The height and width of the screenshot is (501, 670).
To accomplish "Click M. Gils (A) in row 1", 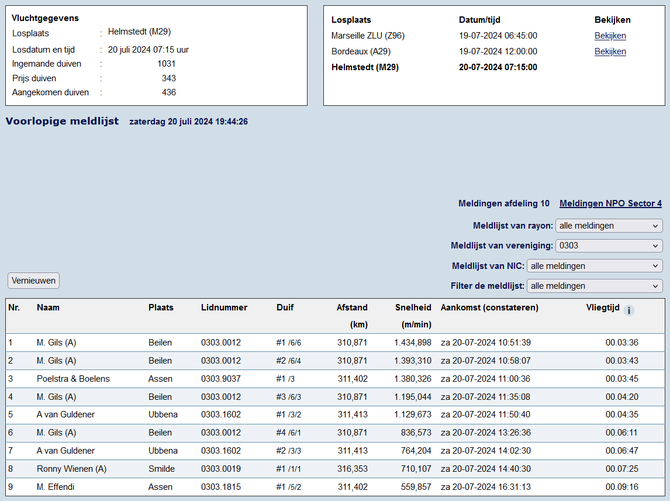I will pyautogui.click(x=56, y=343).
